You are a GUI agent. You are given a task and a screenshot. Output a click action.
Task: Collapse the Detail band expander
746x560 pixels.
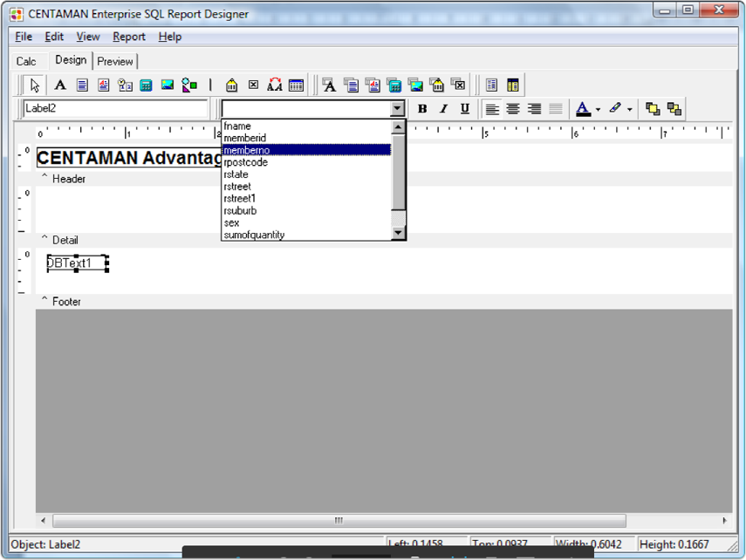pyautogui.click(x=46, y=240)
